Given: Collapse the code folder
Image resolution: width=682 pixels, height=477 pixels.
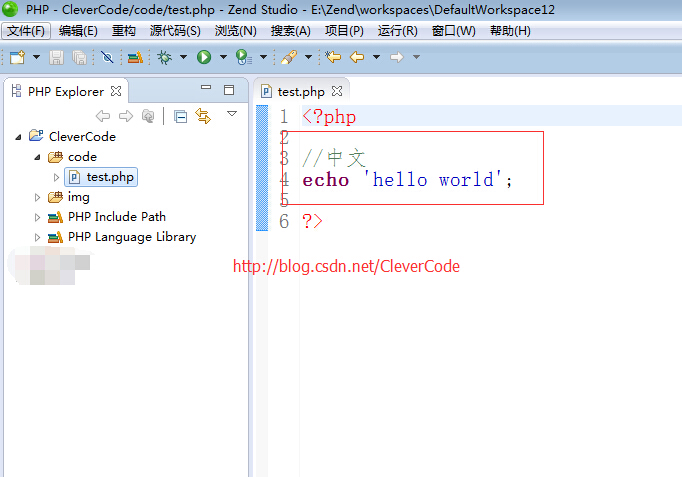Looking at the screenshot, I should [x=37, y=157].
